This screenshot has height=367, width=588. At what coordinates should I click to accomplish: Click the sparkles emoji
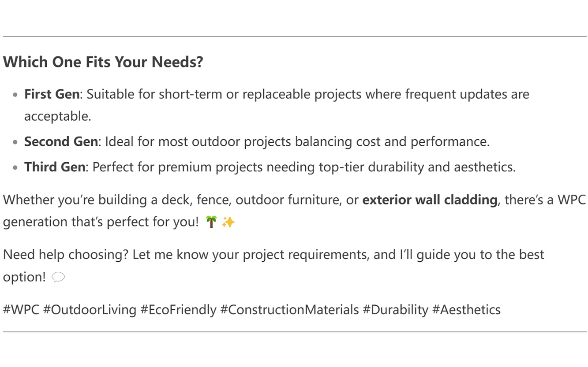pos(228,222)
